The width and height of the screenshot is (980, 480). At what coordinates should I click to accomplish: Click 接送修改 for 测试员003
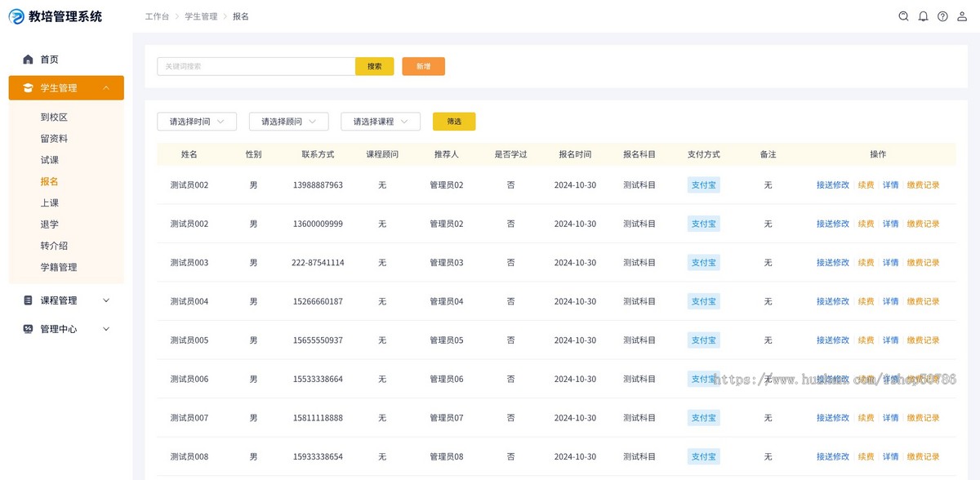tap(833, 263)
